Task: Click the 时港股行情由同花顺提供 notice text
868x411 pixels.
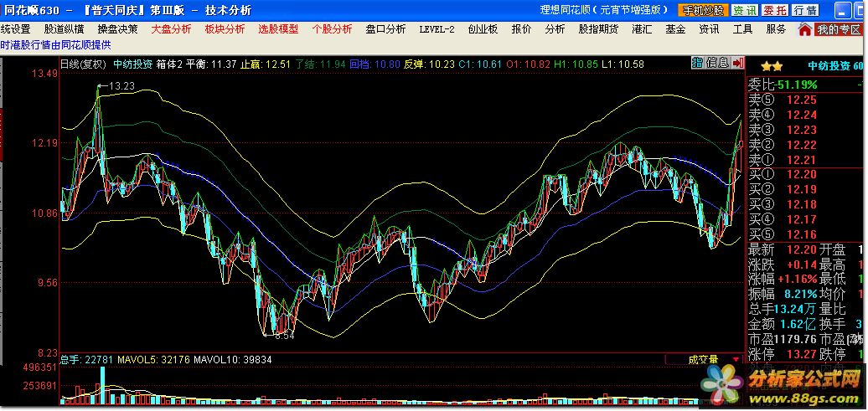Action: 55,45
